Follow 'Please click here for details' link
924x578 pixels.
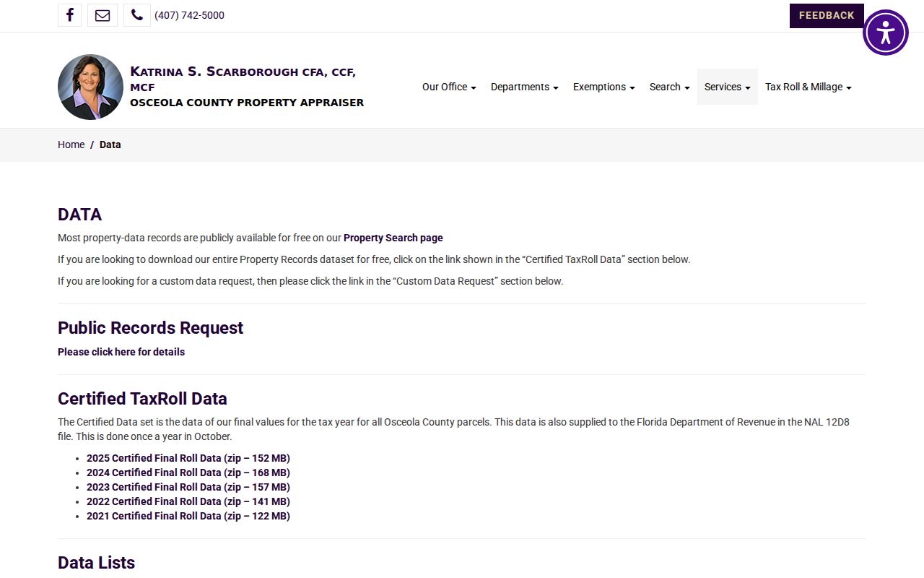pos(121,352)
